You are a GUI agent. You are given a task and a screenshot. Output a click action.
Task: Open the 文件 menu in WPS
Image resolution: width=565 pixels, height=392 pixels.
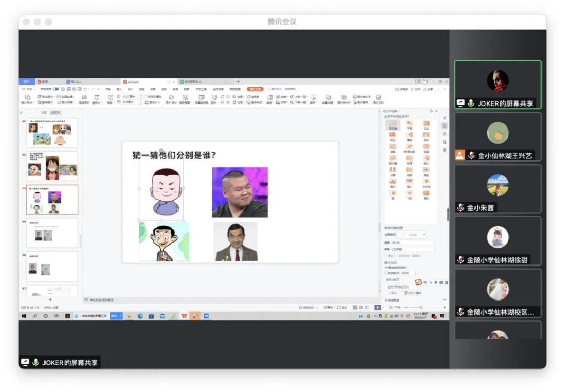coord(29,89)
